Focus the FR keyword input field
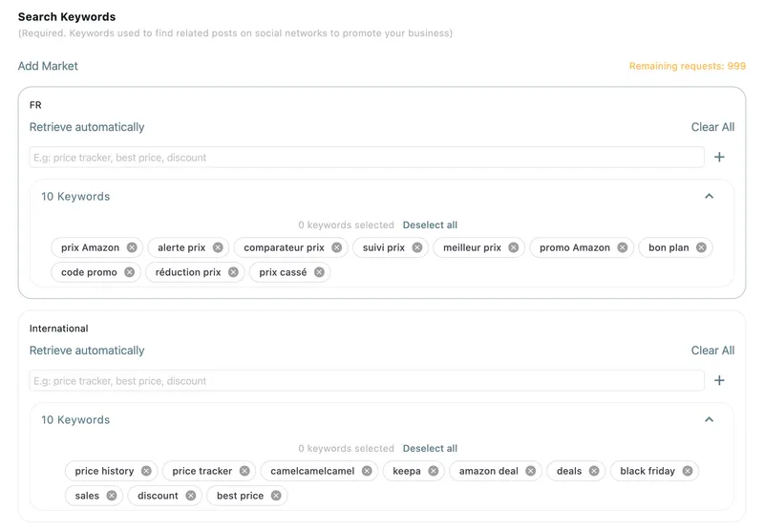The height and width of the screenshot is (532, 764). [x=367, y=158]
